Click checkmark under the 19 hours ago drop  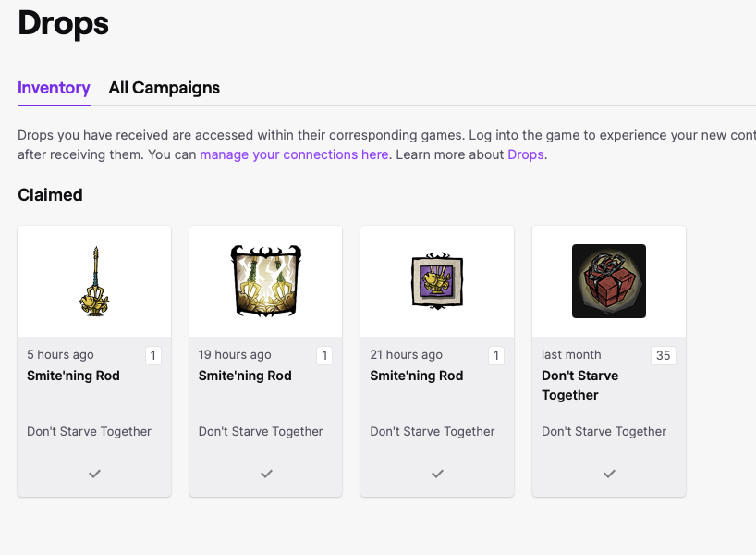pos(266,474)
